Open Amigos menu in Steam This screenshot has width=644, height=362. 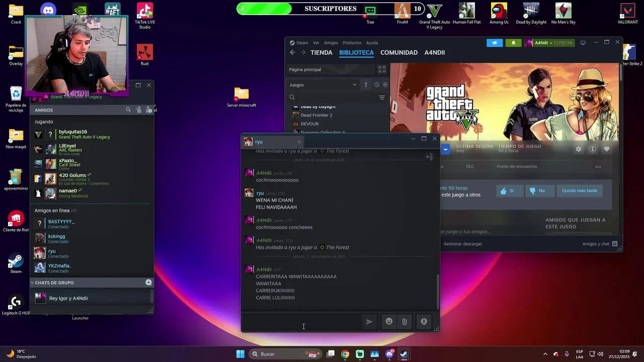tap(331, 43)
